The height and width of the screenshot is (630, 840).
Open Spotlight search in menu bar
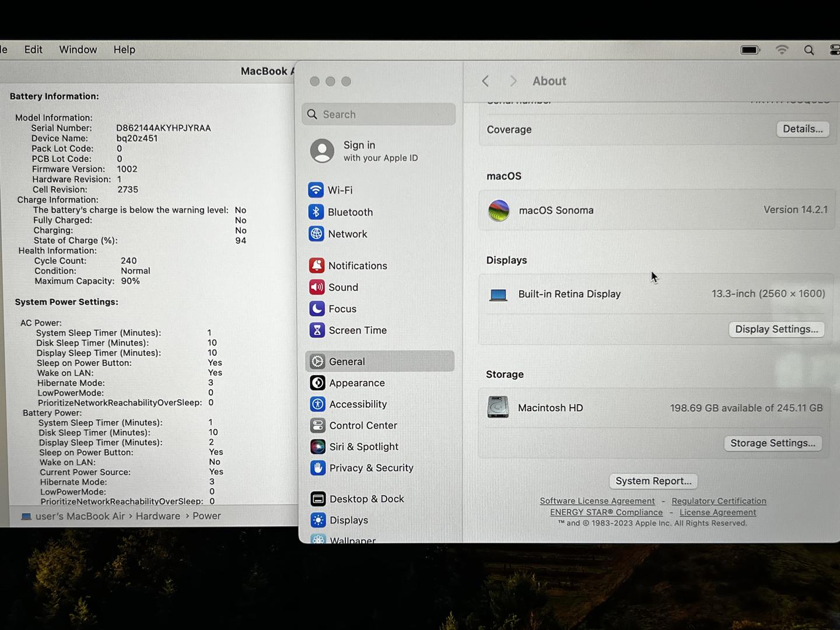coord(809,50)
